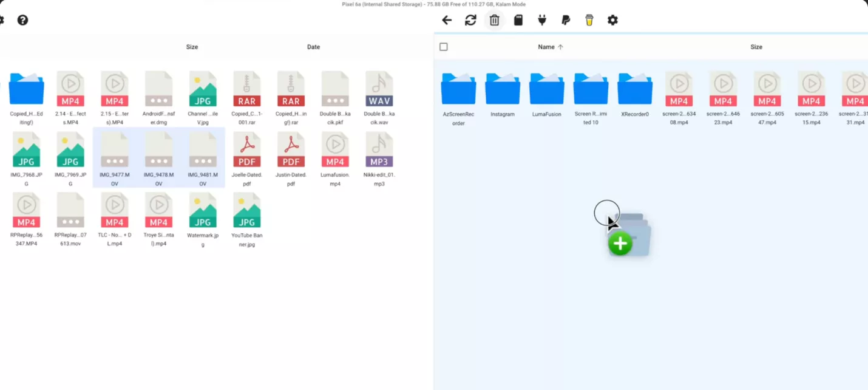Select RPReplay...56347.MP4 video file

point(26,221)
